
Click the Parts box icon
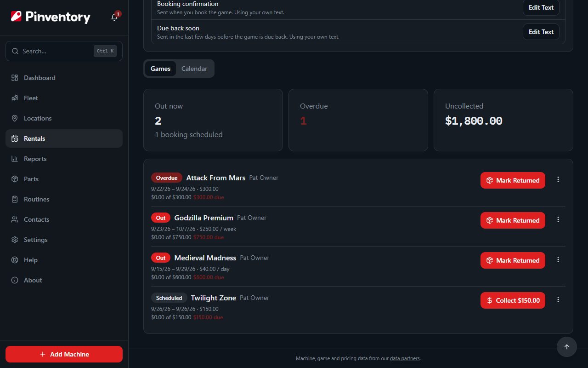point(15,179)
